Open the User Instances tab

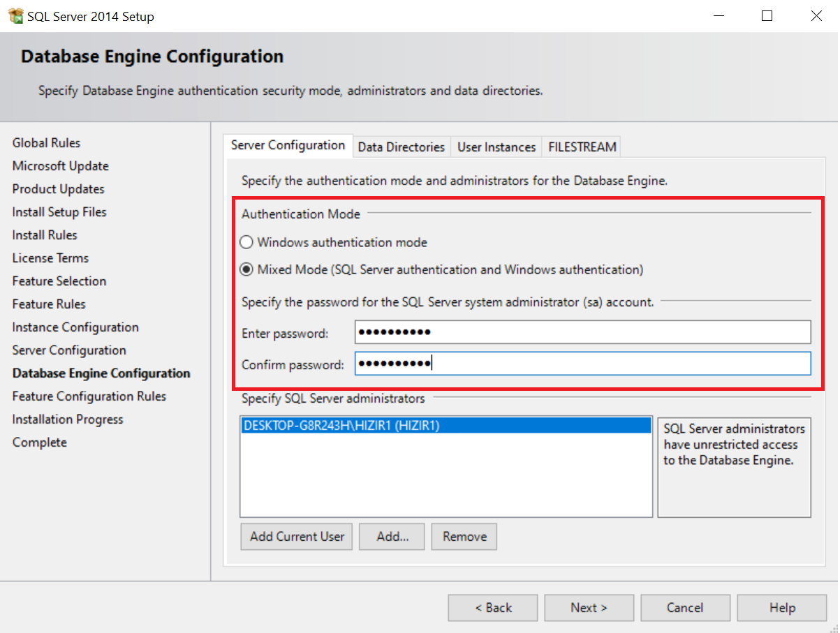tap(496, 147)
